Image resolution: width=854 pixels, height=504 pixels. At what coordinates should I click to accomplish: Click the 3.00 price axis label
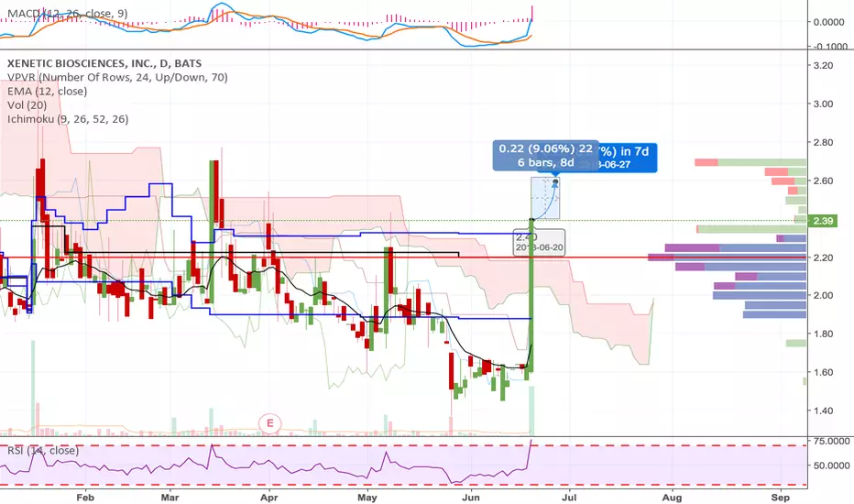click(823, 104)
